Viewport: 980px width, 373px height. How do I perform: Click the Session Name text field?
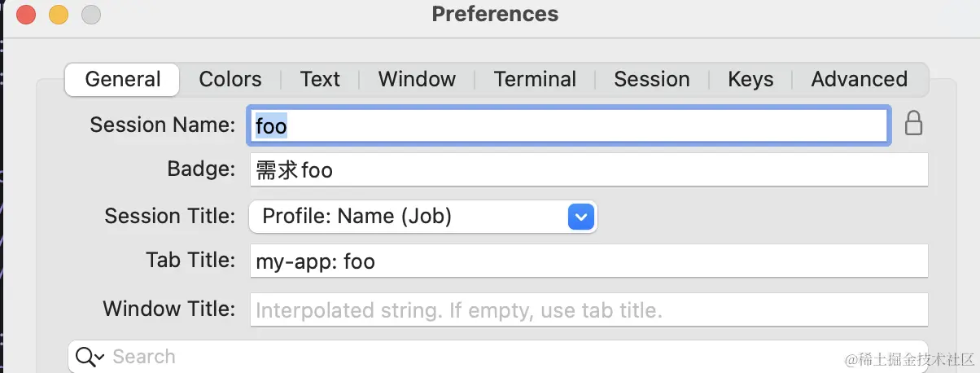[x=570, y=125]
